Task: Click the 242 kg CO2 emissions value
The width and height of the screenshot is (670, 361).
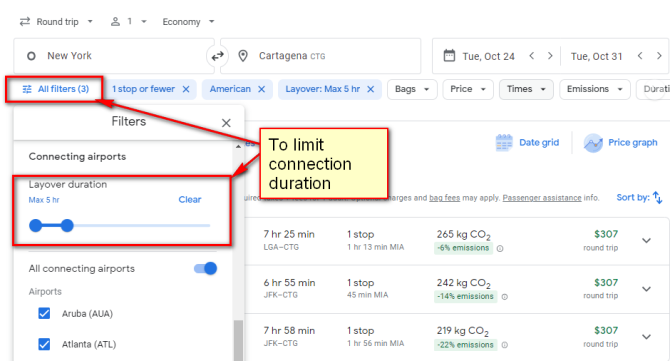Action: point(464,283)
